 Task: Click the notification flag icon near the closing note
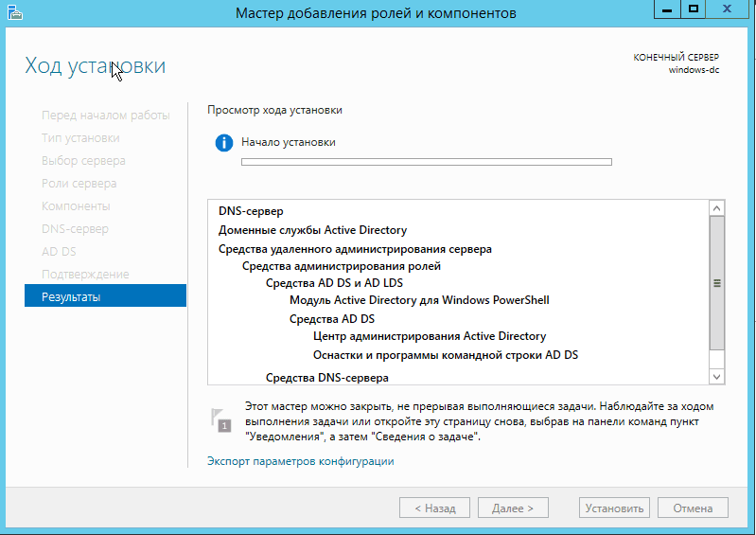pos(220,420)
